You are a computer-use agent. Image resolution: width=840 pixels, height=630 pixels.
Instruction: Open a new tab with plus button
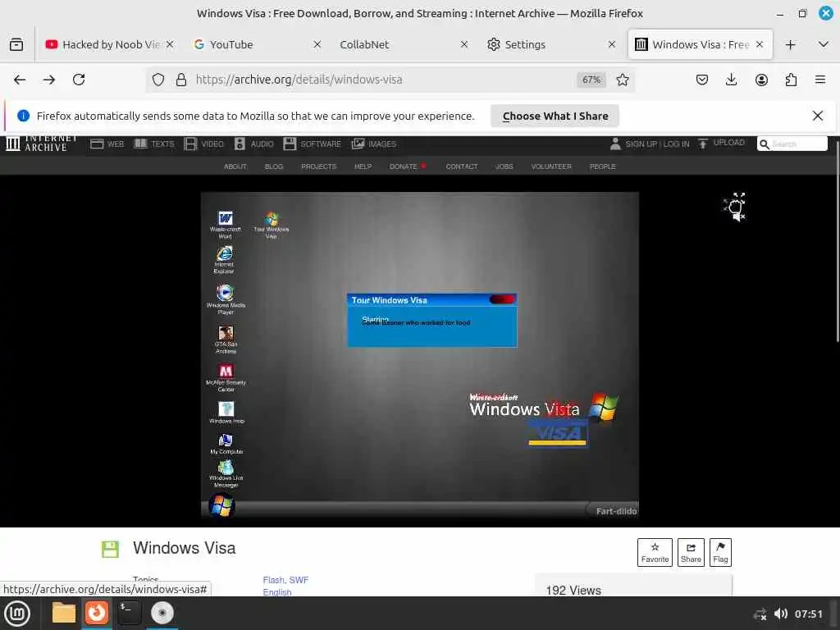(x=790, y=44)
